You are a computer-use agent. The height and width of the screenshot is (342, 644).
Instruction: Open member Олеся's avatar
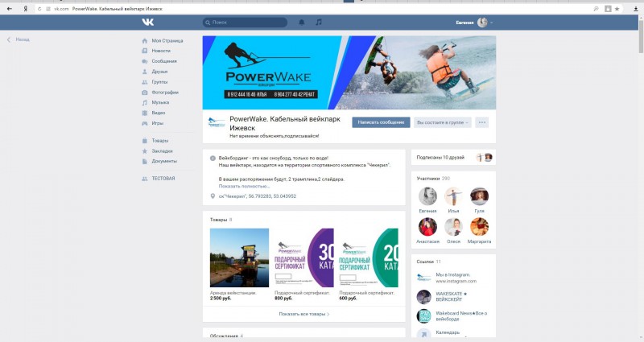pyautogui.click(x=453, y=227)
